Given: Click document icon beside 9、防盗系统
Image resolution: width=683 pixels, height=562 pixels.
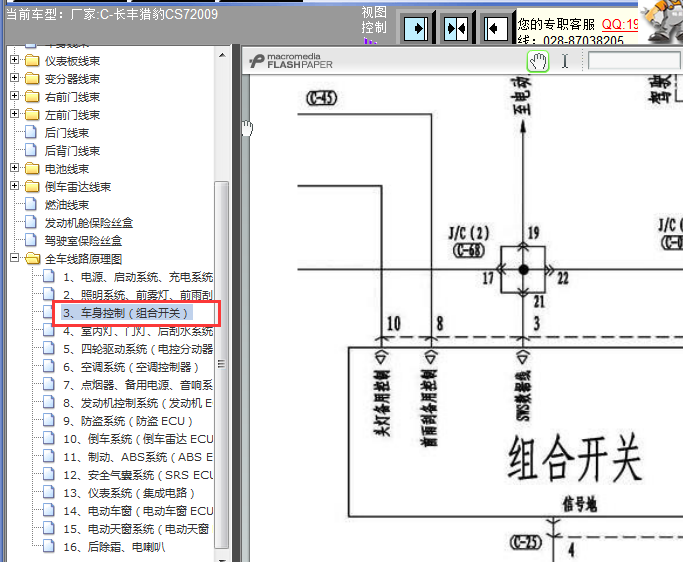Looking at the screenshot, I should 49,420.
